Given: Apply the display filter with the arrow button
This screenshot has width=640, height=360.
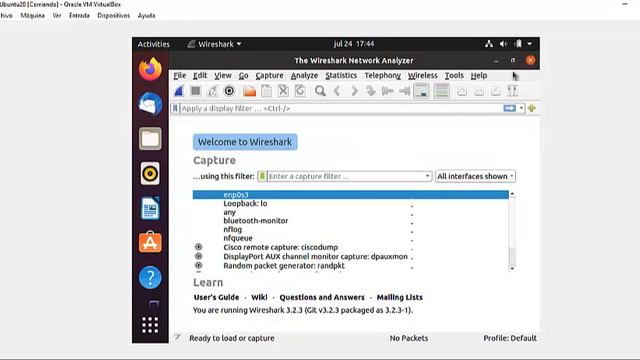Looking at the screenshot, I should point(509,108).
